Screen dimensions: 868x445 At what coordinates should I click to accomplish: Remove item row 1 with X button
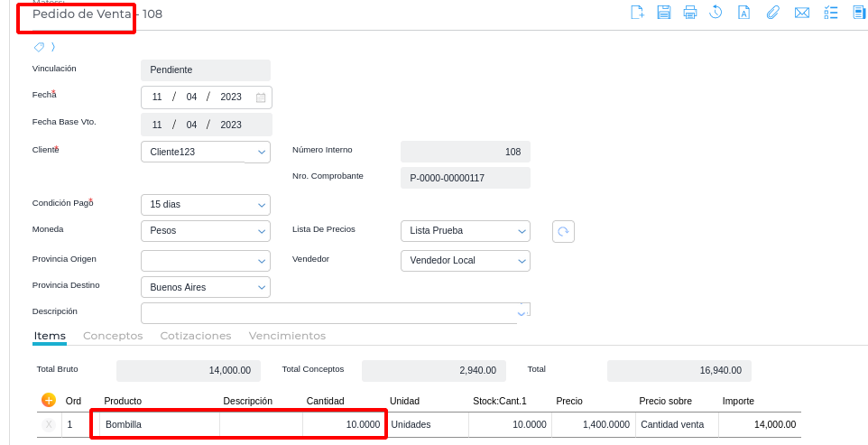click(x=49, y=424)
